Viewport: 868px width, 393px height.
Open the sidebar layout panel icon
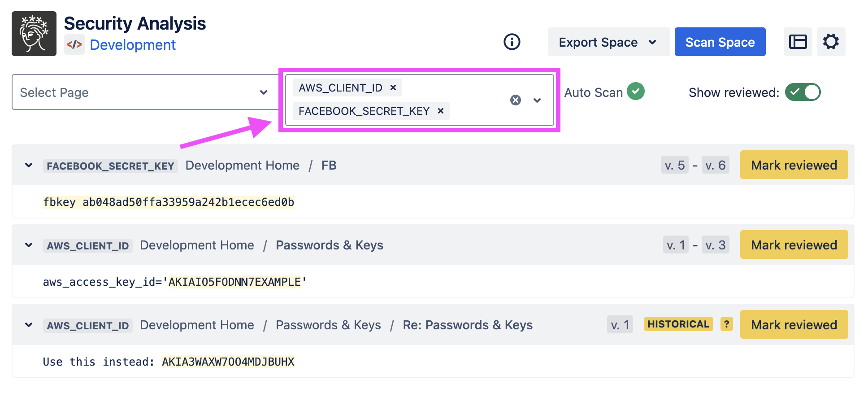(798, 42)
